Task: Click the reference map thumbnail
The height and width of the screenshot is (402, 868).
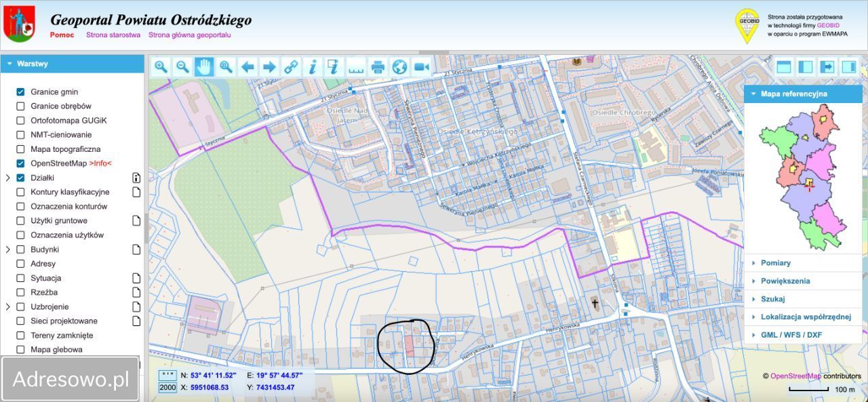Action: coord(804,178)
